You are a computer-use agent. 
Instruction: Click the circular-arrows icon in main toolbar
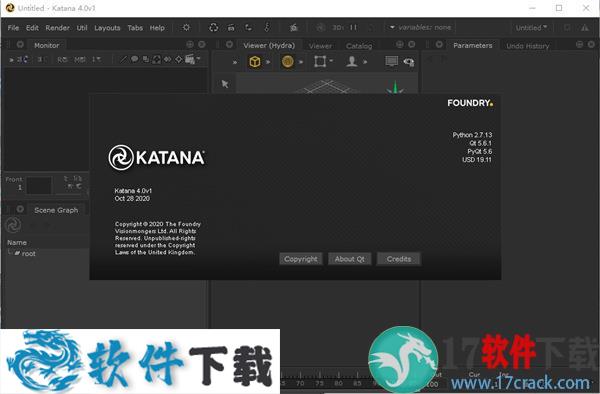click(x=214, y=28)
